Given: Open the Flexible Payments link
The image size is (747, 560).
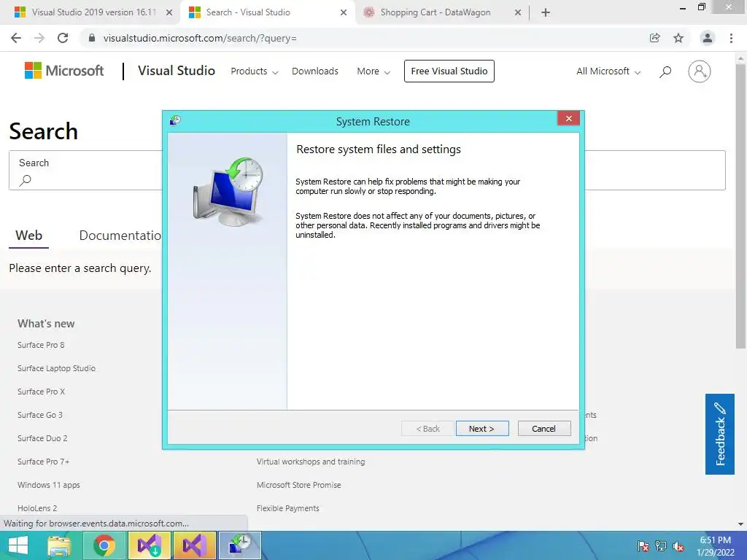Looking at the screenshot, I should click(x=287, y=508).
